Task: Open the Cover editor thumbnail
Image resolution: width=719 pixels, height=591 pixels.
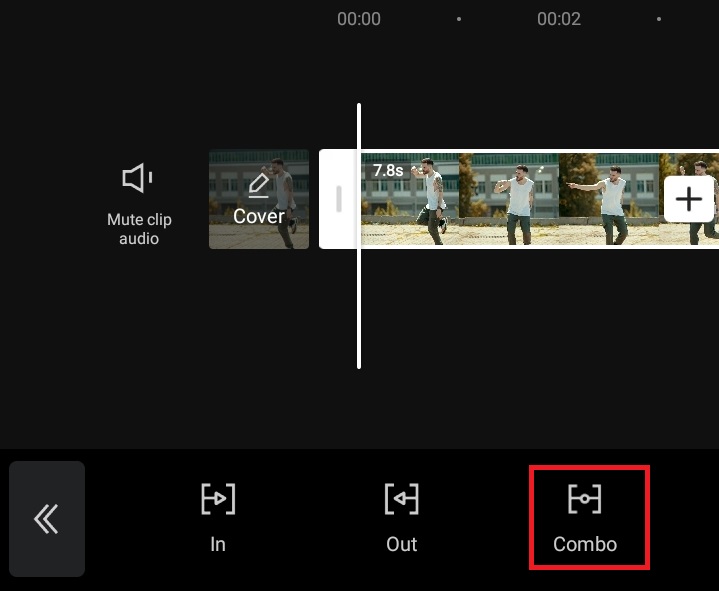Action: coord(259,199)
